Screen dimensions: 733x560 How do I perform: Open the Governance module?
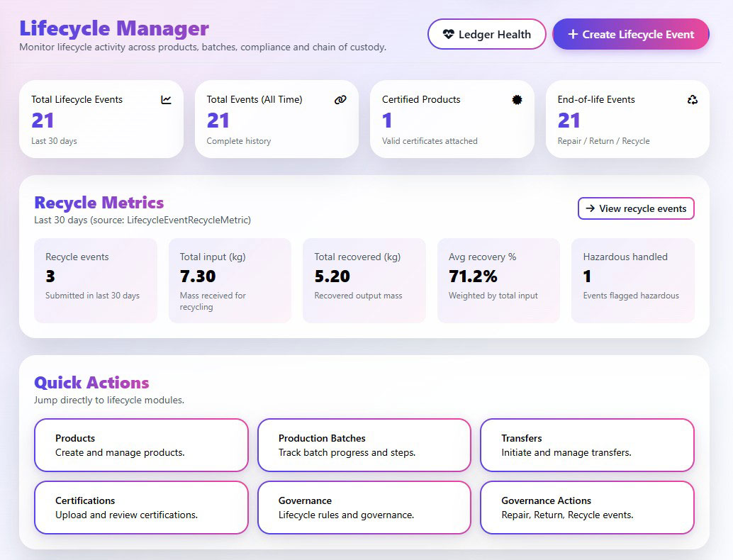click(364, 508)
